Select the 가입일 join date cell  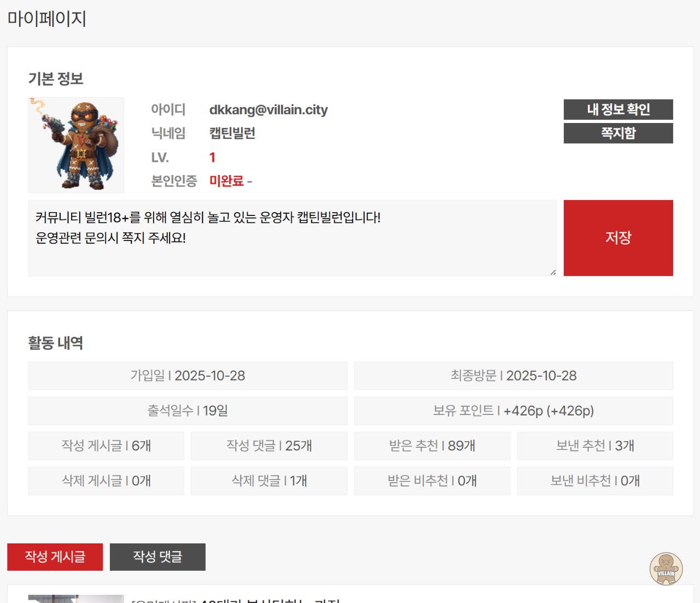coord(188,376)
